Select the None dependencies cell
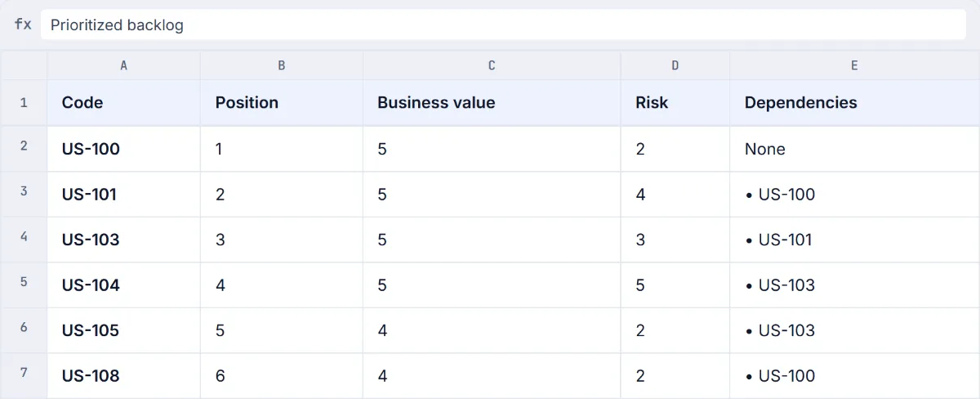 point(855,149)
